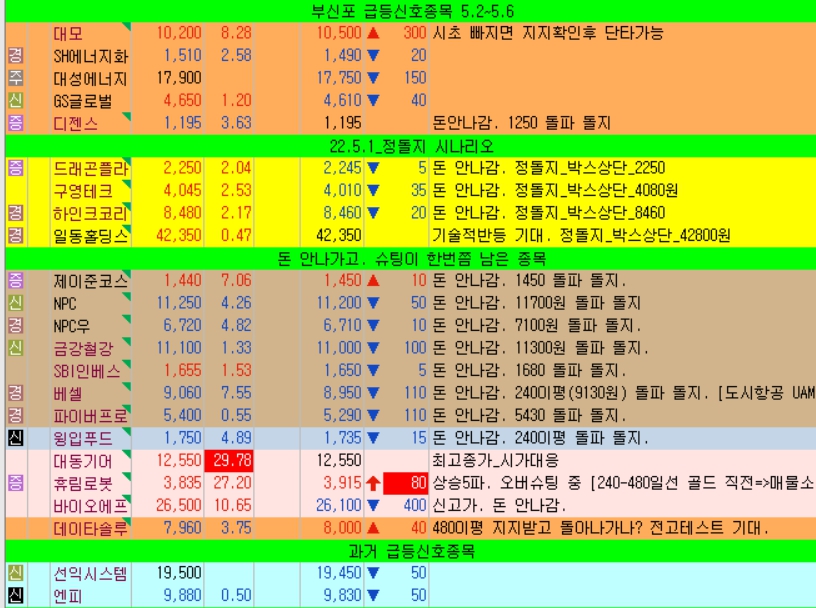Select the 과거 급등신호종목 section header
This screenshot has height=608, width=816.
point(408,551)
